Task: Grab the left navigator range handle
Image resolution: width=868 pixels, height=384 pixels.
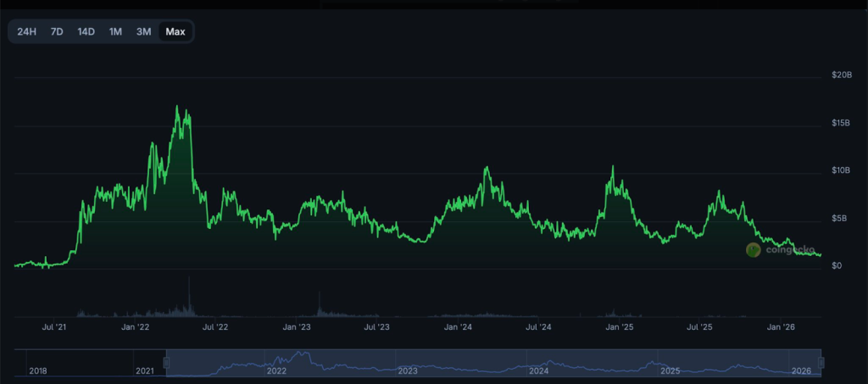Action: [x=167, y=363]
